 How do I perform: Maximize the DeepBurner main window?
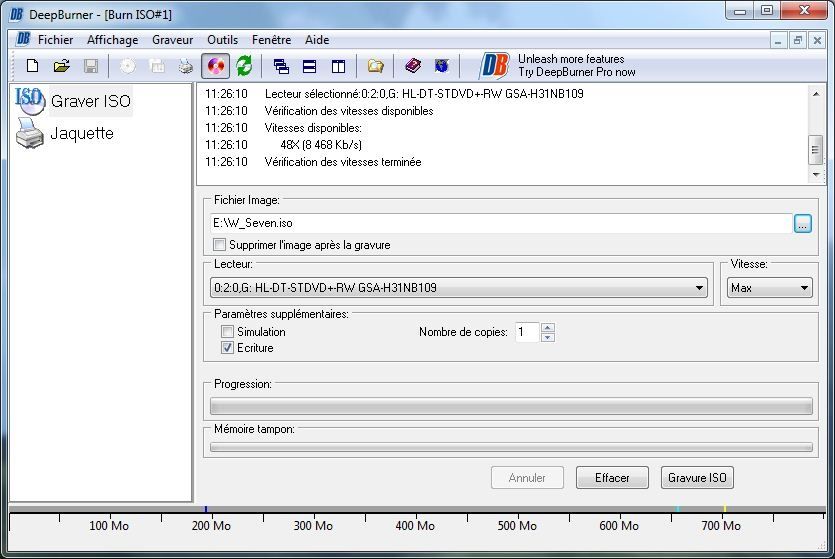[767, 11]
